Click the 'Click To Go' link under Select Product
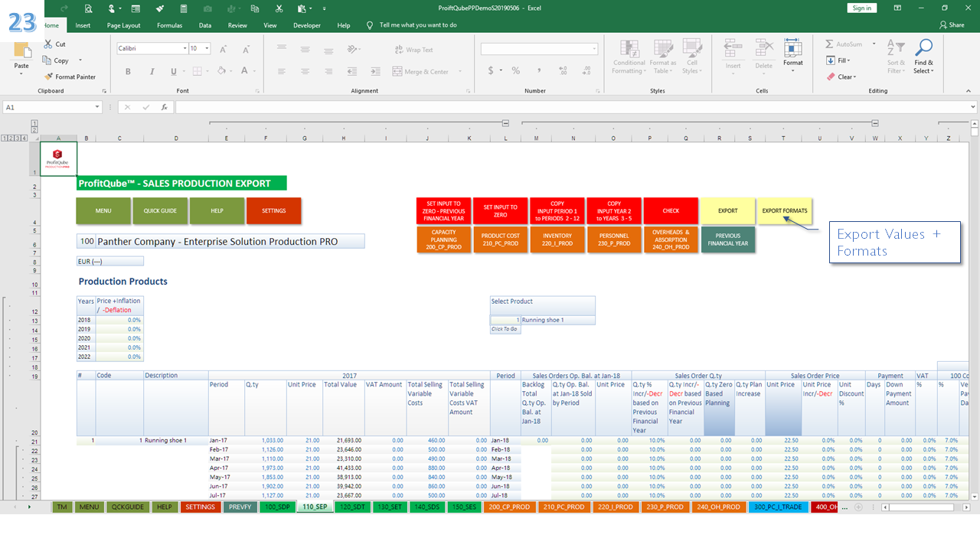The width and height of the screenshot is (980, 551). (x=504, y=329)
